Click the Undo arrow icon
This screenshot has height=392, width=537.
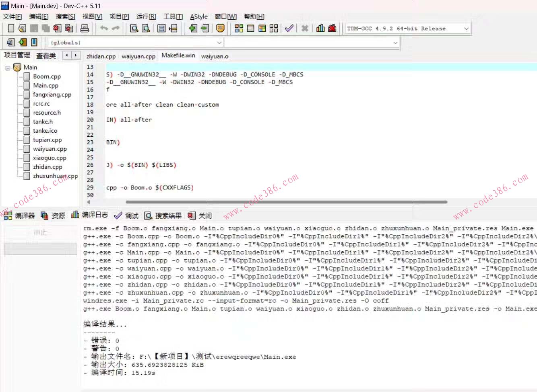point(104,28)
